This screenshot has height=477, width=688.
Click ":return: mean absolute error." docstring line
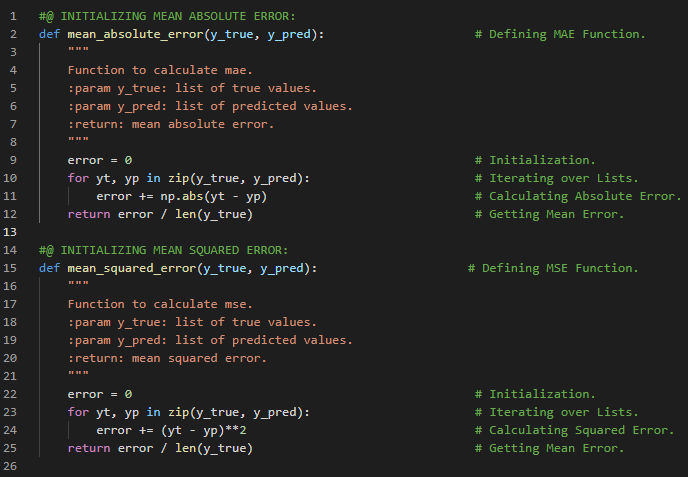pyautogui.click(x=170, y=124)
